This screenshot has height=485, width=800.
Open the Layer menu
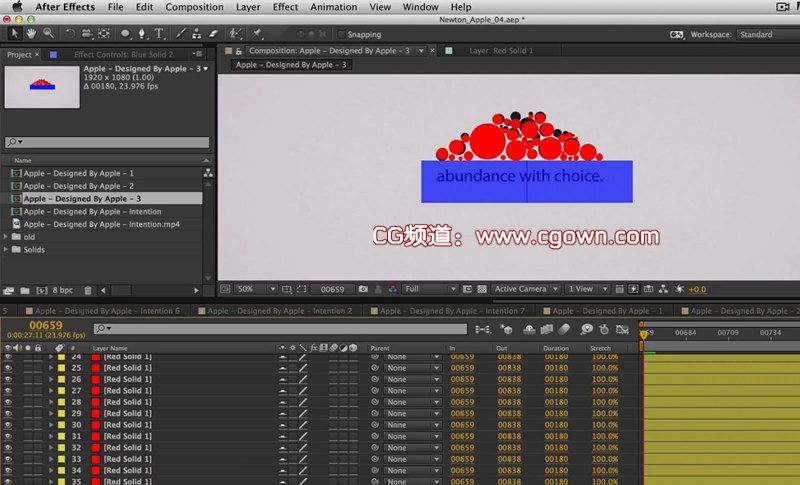(x=248, y=7)
